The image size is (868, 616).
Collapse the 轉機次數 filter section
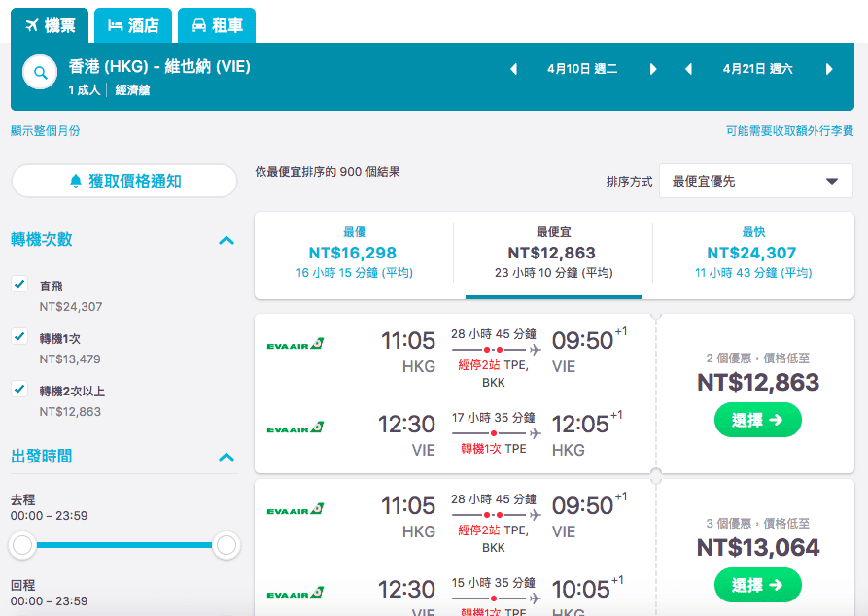[x=226, y=240]
